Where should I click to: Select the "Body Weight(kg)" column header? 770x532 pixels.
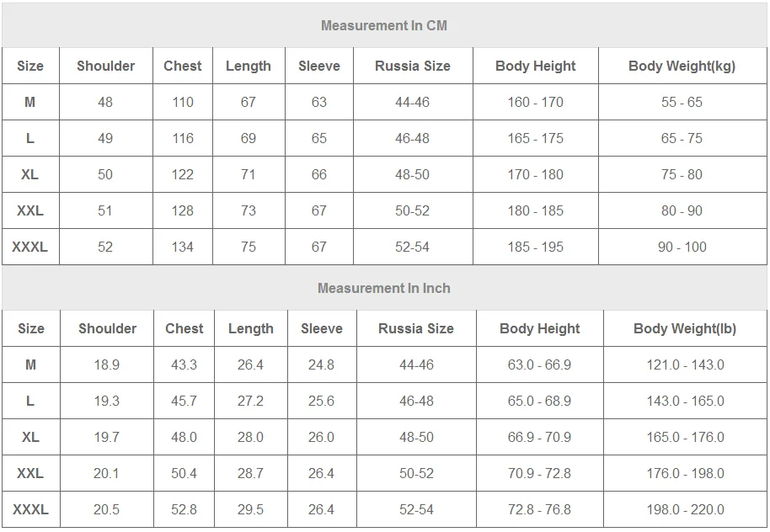(x=682, y=66)
